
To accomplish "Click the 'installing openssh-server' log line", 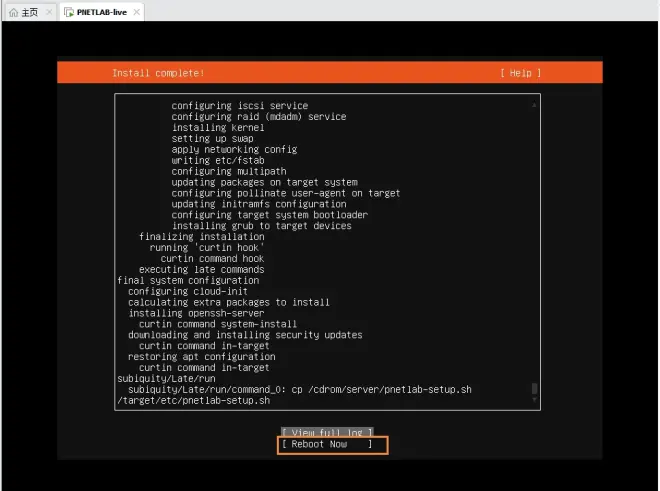I will [x=196, y=313].
